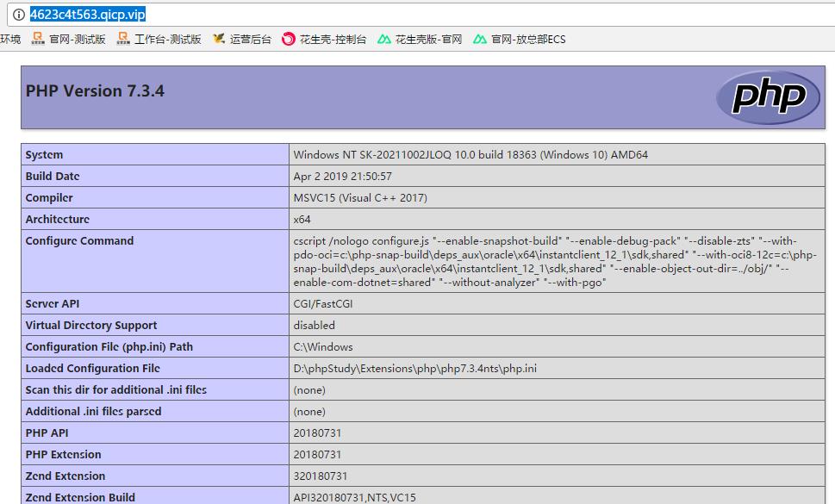Screen dimensions: 835x504
Task: Click the PHP logo image
Action: (769, 97)
